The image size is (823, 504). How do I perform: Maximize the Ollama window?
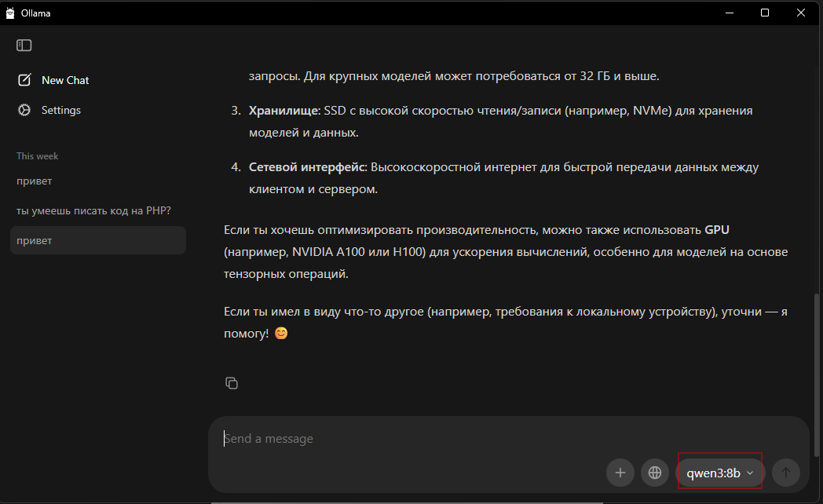click(x=765, y=13)
